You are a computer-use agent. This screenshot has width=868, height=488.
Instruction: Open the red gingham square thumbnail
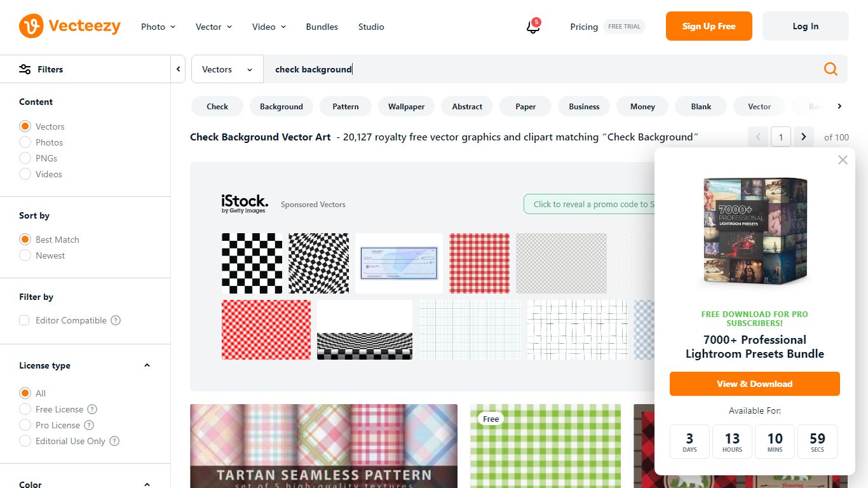point(480,263)
